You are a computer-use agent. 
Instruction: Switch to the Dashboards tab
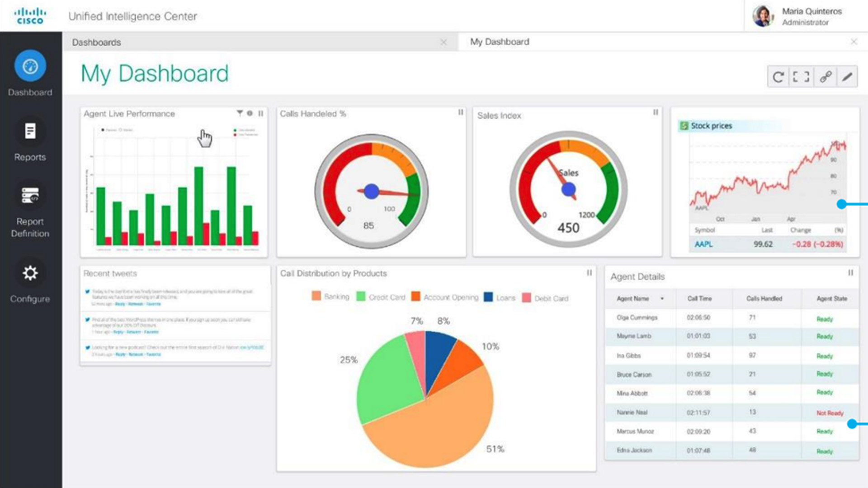97,42
